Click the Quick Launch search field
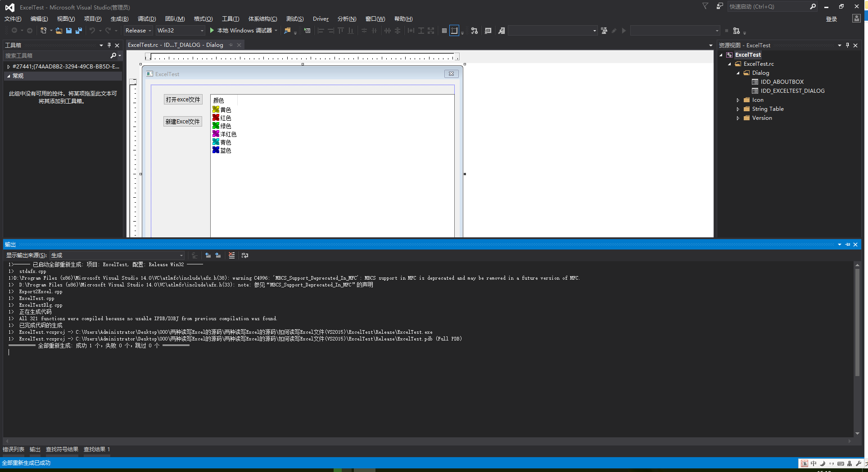The height and width of the screenshot is (472, 868). click(768, 6)
